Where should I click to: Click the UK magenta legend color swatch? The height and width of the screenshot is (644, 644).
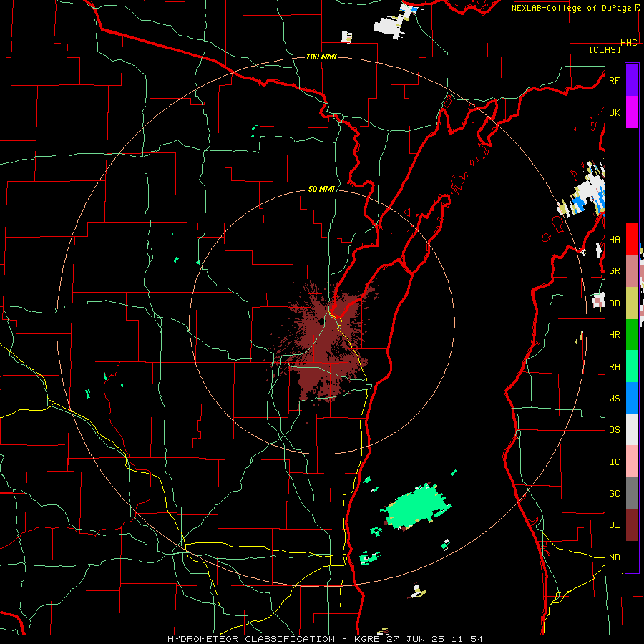(632, 112)
